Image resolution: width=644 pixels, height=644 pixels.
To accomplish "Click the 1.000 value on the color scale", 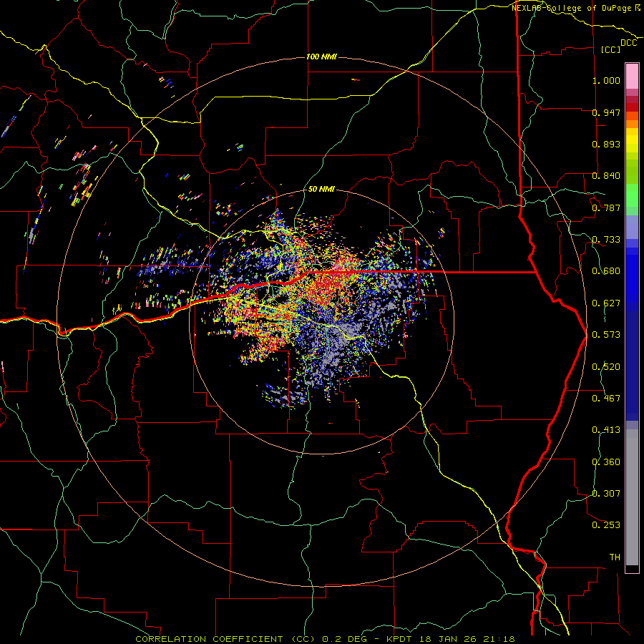I will (x=606, y=80).
